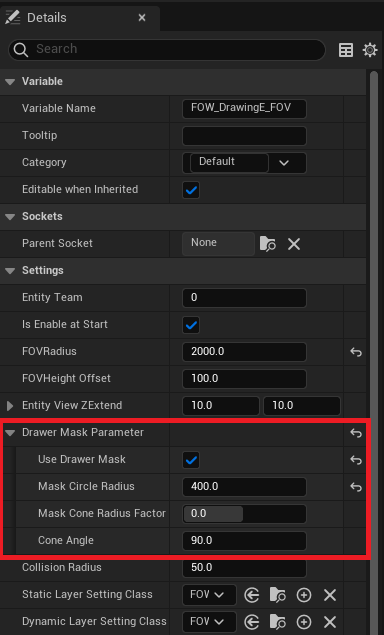This screenshot has height=635, width=384.
Task: Reset FOVRadius to default value
Action: pyautogui.click(x=356, y=352)
